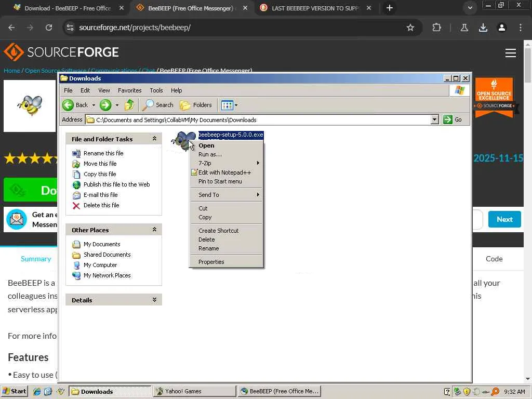
Task: Click the Back arrow in Explorer toolbar
Action: (x=75, y=105)
